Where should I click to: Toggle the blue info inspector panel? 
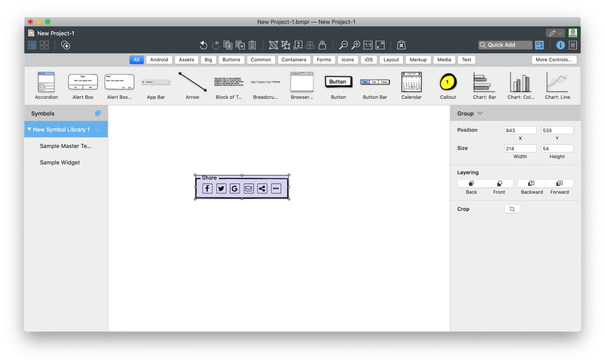[x=560, y=45]
